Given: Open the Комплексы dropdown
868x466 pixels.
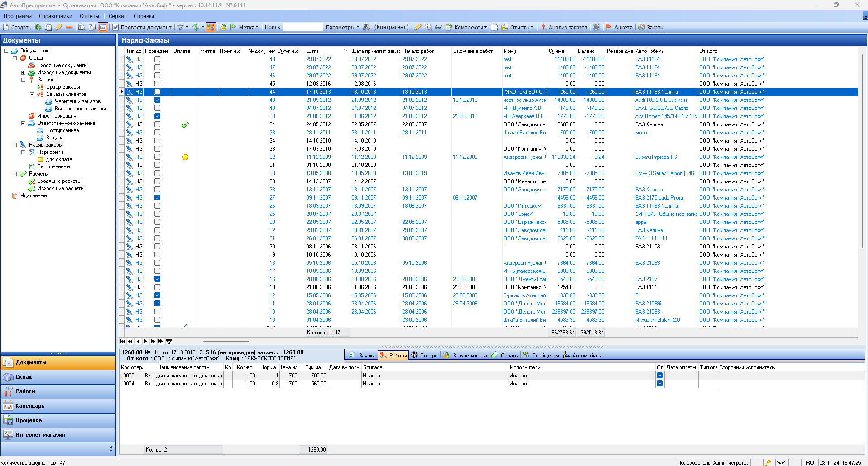Looking at the screenshot, I should point(470,27).
